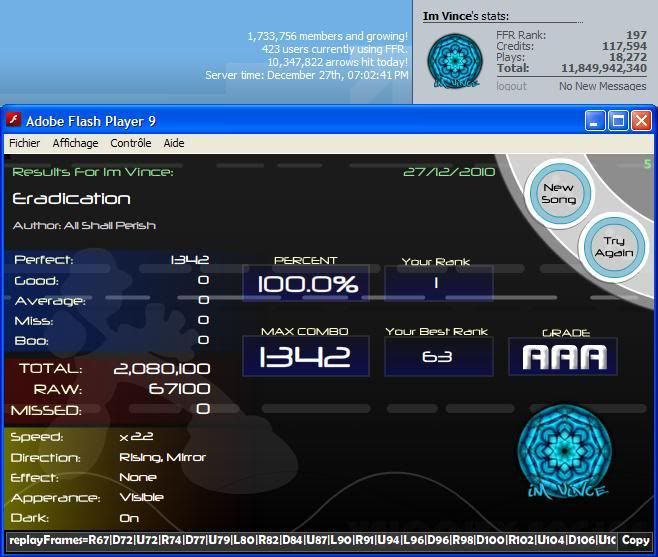Screen dimensions: 658x557
Task: Click the AAA grade box
Action: (x=563, y=356)
